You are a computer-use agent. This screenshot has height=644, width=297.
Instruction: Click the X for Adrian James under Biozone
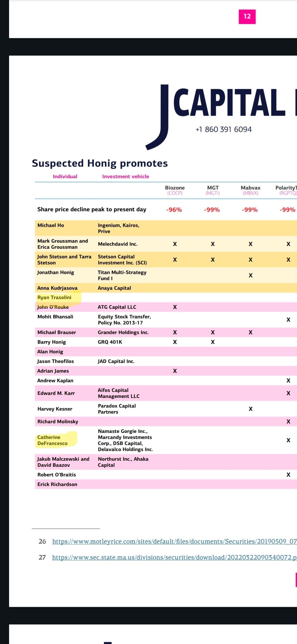(175, 371)
